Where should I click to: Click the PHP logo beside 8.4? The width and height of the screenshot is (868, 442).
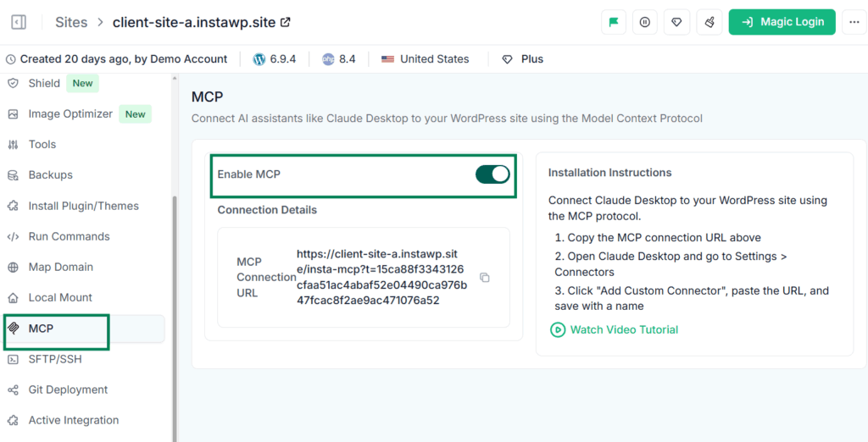click(328, 59)
